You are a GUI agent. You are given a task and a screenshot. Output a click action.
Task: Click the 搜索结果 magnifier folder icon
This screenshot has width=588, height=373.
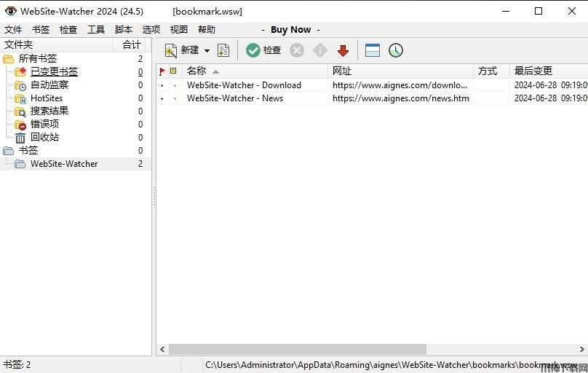20,111
